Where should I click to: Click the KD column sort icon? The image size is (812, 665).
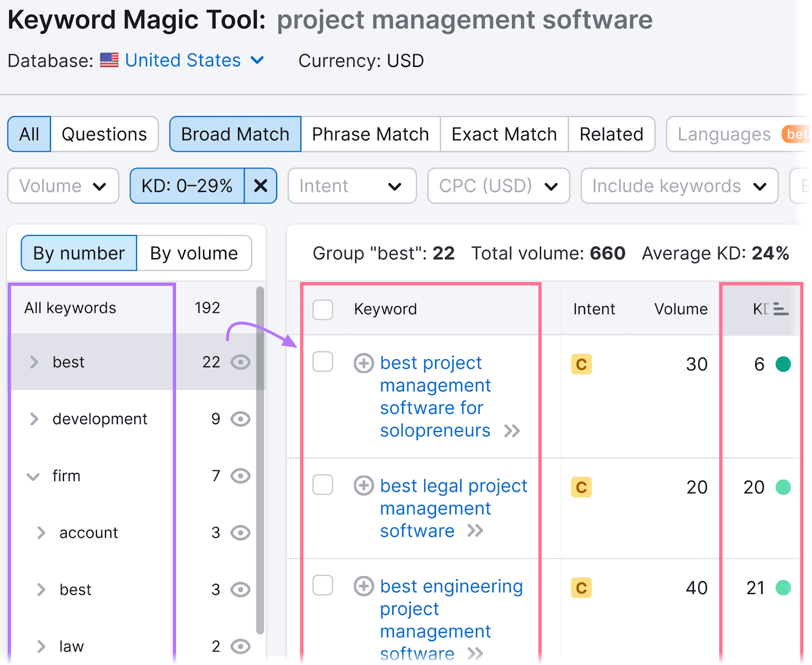780,308
